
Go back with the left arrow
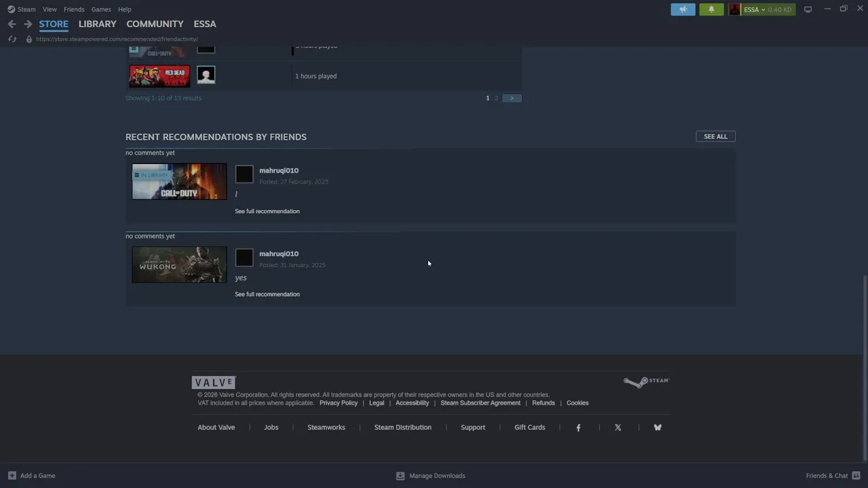point(12,24)
